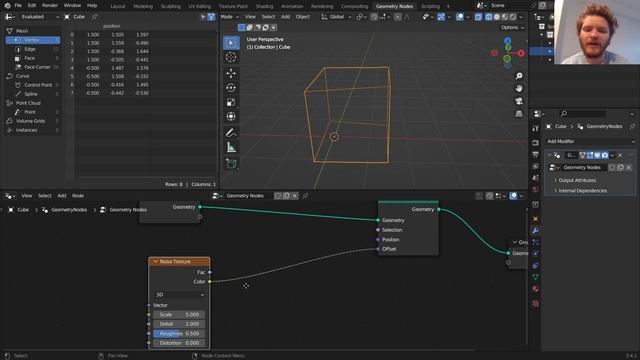Toggle modifier render camera visibility
The height and width of the screenshot is (360, 640).
point(604,155)
